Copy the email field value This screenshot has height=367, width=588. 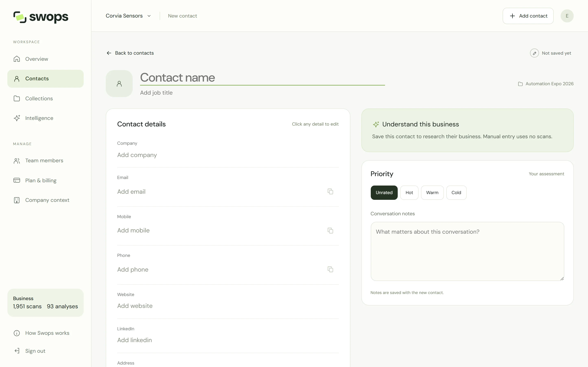coord(330,191)
